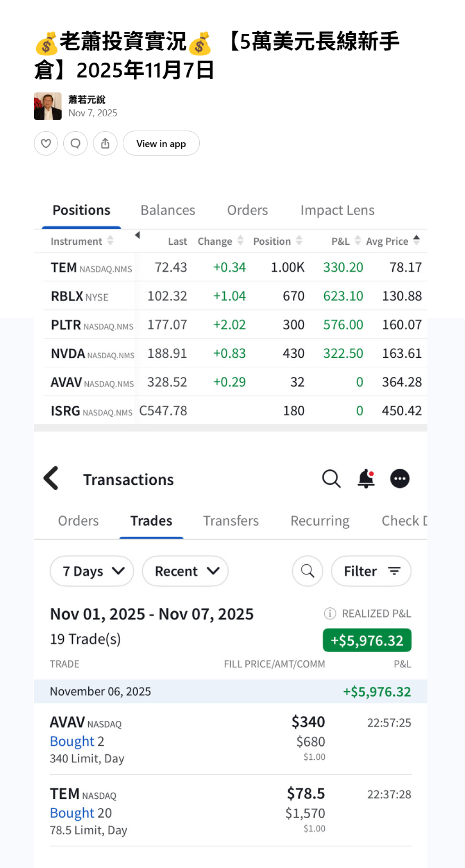The image size is (465, 868).
Task: Click the round search button beside Filter
Action: pos(307,571)
